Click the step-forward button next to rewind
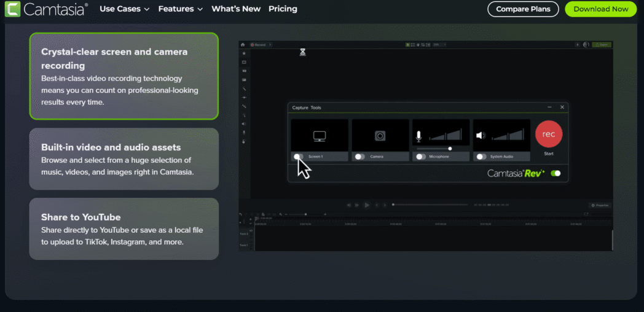The image size is (644, 312). 357,205
